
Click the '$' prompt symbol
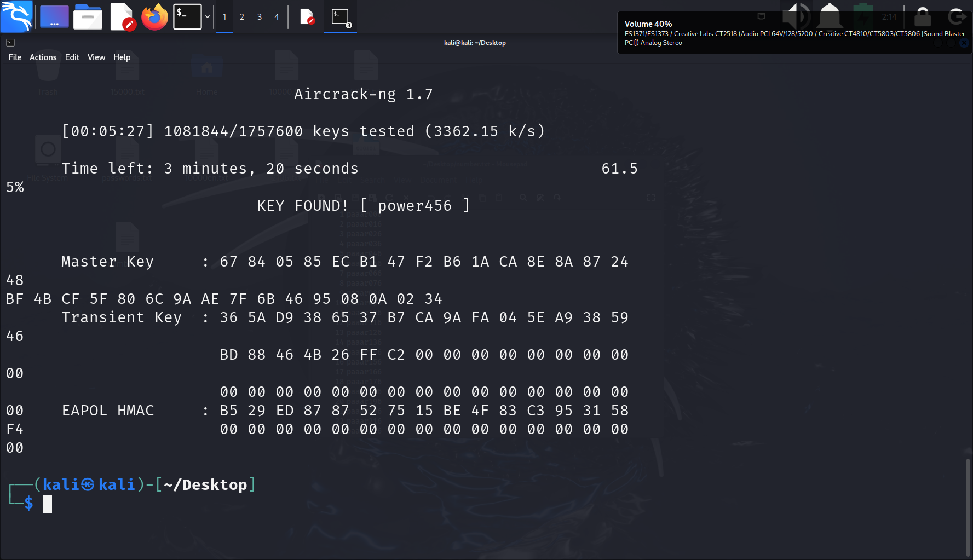(x=29, y=504)
